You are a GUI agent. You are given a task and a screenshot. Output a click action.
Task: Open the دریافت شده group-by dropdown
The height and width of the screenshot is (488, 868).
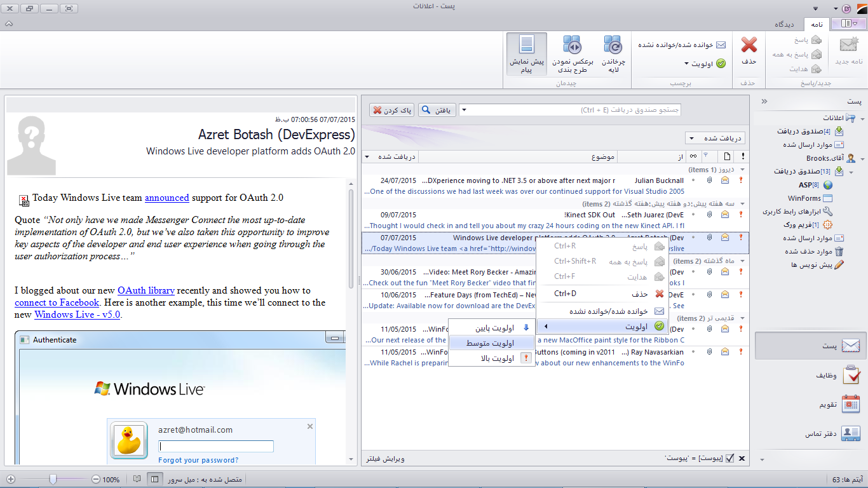tap(715, 138)
